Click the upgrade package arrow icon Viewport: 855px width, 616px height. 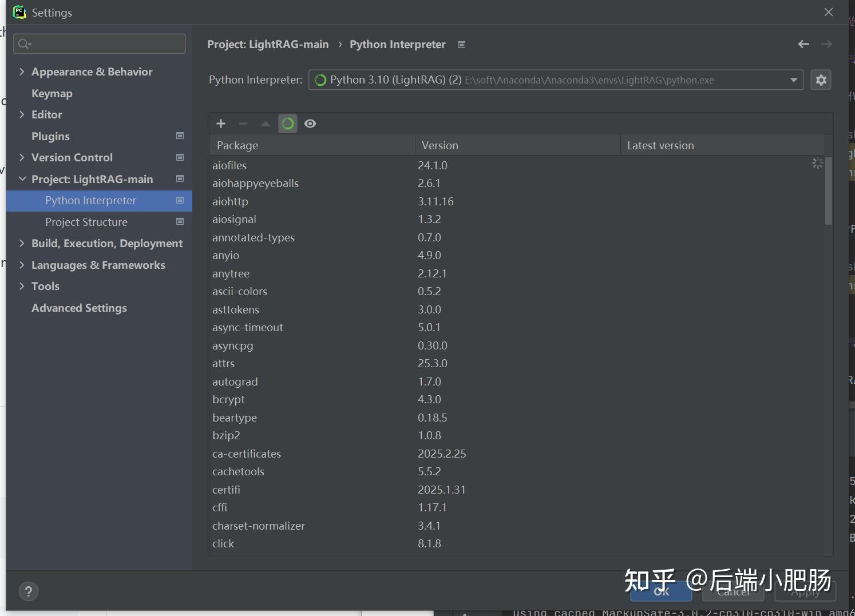point(266,124)
